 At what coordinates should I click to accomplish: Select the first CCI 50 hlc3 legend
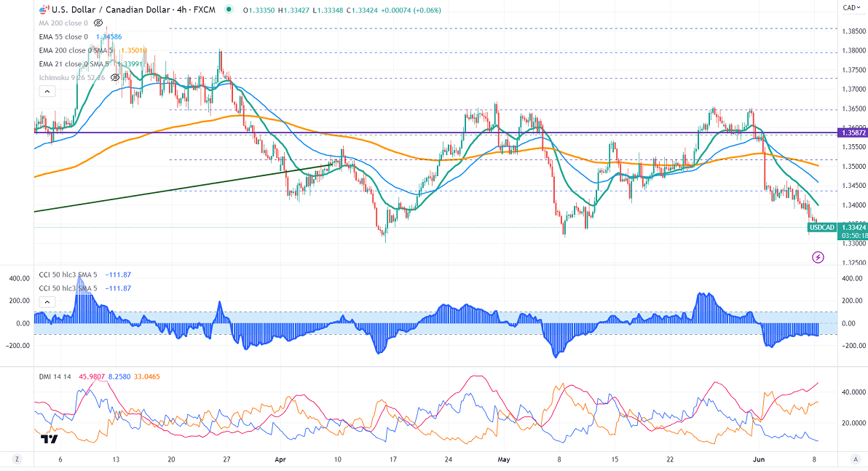tap(69, 275)
